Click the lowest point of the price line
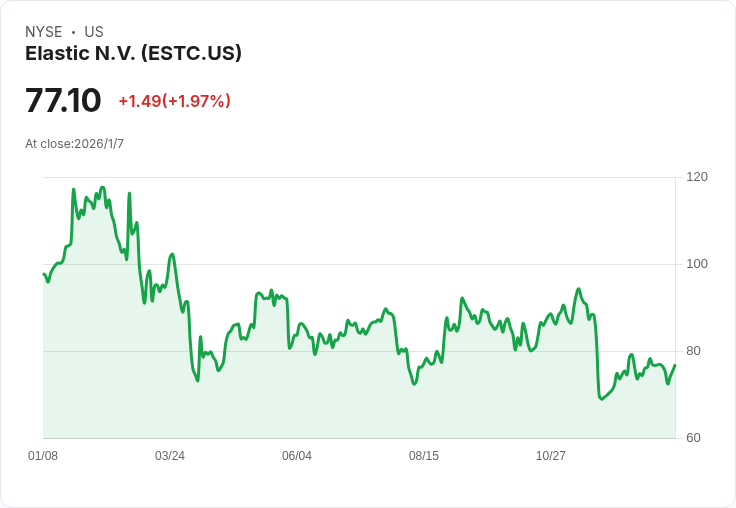This screenshot has width=736, height=508. pos(601,399)
